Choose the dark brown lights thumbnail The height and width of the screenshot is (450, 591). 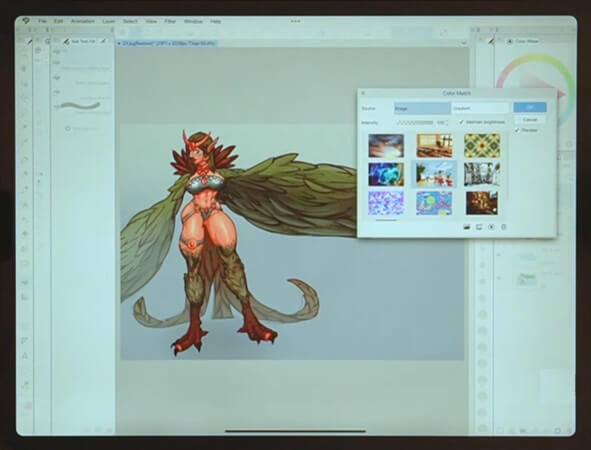point(482,203)
